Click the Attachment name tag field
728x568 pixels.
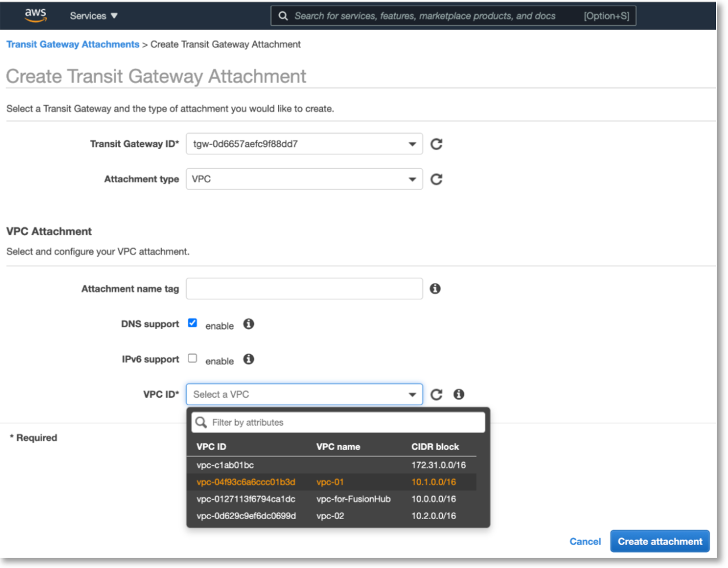click(x=304, y=289)
